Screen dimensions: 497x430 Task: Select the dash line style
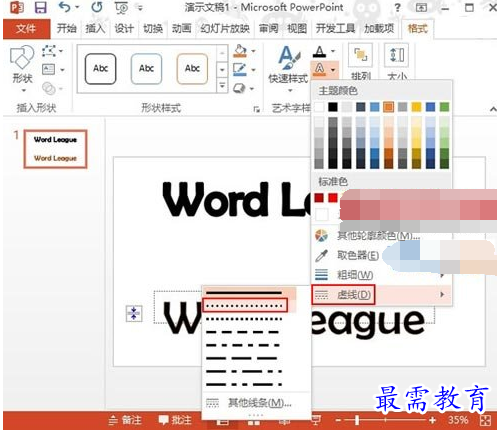(x=243, y=332)
